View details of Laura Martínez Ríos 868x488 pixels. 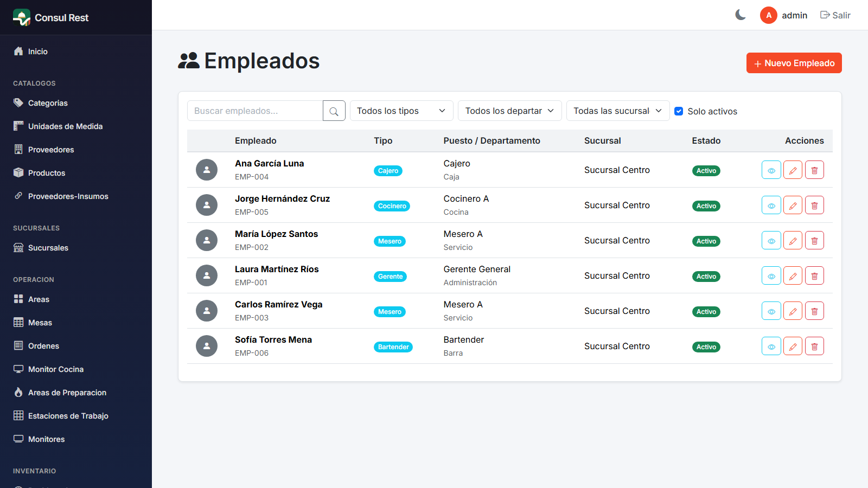[771, 275]
